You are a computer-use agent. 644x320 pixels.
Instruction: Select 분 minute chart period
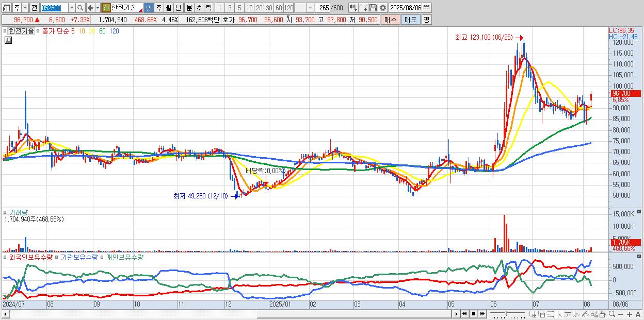coord(189,8)
